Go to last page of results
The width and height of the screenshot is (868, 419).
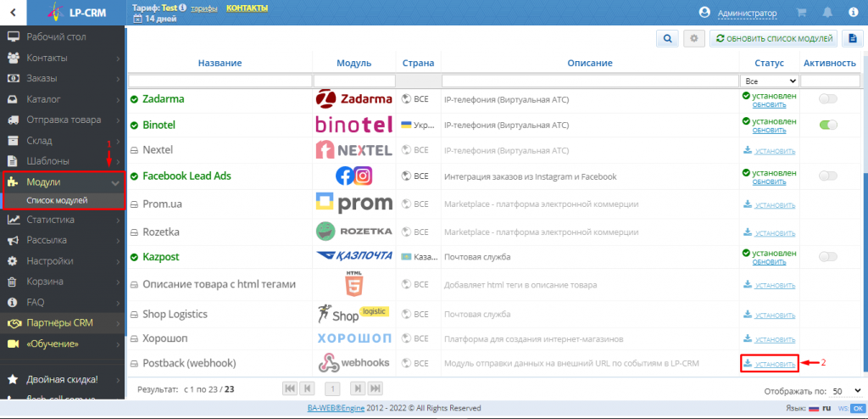click(376, 388)
